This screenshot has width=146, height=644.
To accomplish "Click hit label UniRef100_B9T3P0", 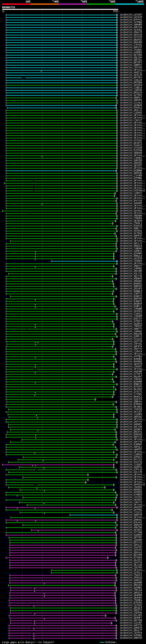I will pyautogui.click(x=131, y=77).
